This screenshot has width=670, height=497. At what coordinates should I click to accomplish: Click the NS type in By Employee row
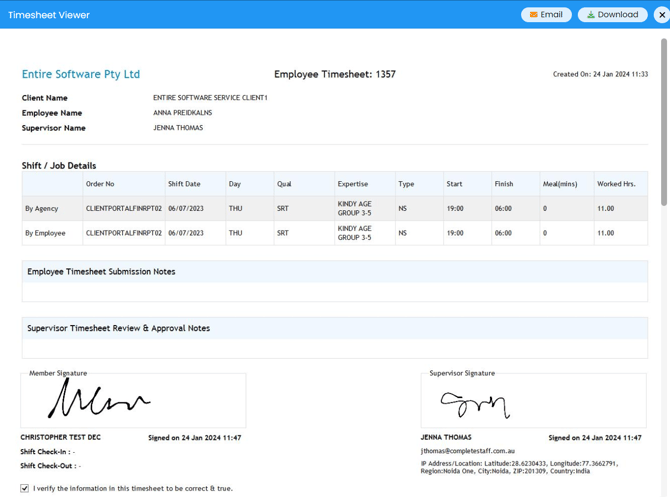403,233
